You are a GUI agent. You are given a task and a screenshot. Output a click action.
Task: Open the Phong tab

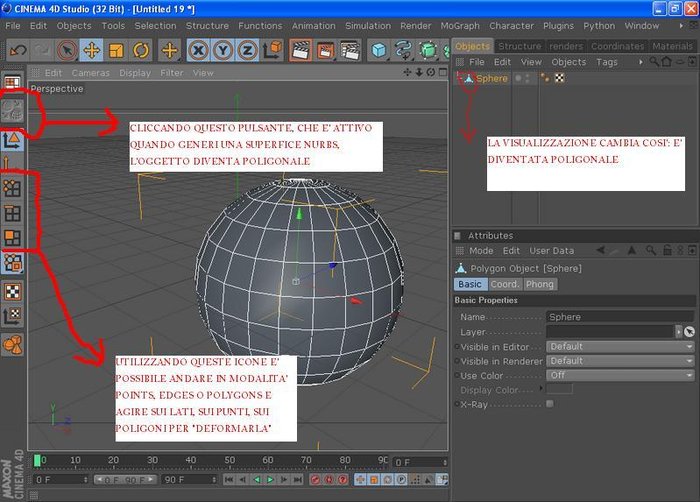coord(539,284)
